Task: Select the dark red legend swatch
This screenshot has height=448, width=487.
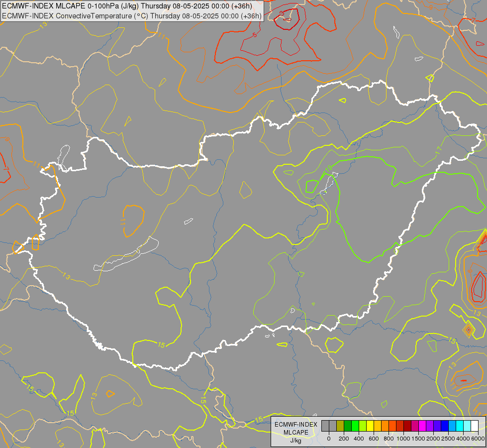Action: coord(407,426)
